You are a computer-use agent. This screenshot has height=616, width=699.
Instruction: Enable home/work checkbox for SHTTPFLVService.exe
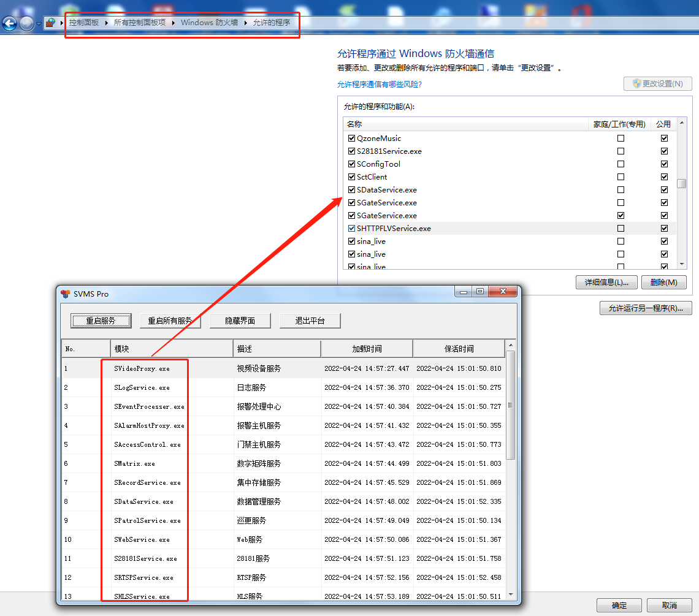621,229
